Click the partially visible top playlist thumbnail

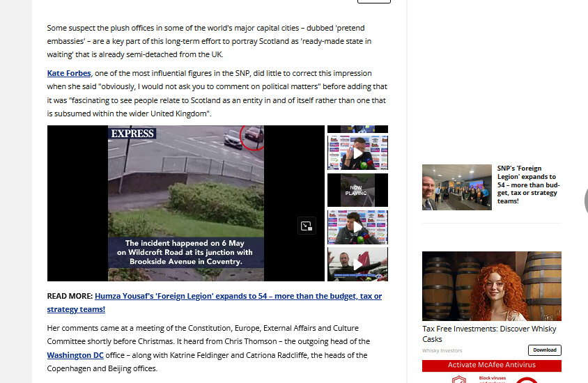(x=358, y=129)
